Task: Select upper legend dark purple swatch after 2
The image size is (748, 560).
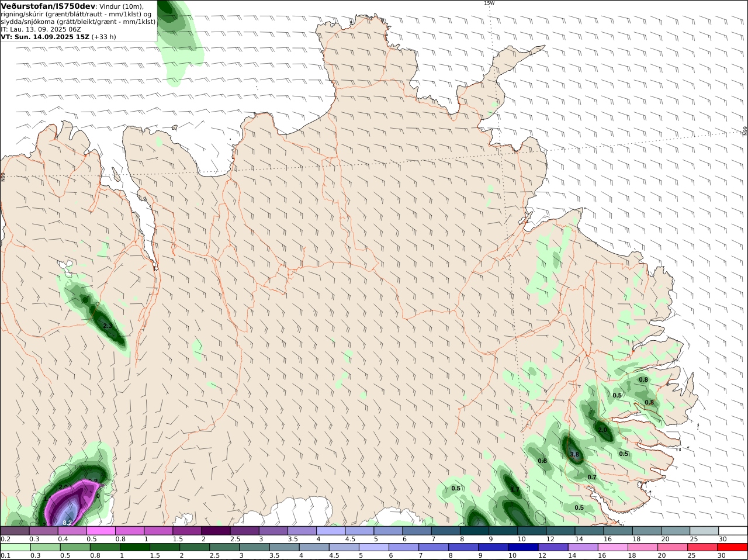Action: pyautogui.click(x=216, y=530)
